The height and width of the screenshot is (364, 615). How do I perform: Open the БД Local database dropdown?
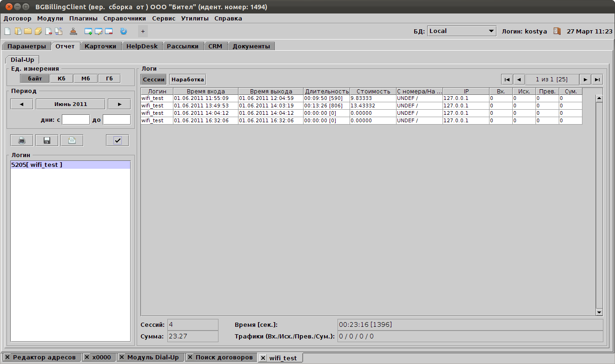pyautogui.click(x=462, y=31)
